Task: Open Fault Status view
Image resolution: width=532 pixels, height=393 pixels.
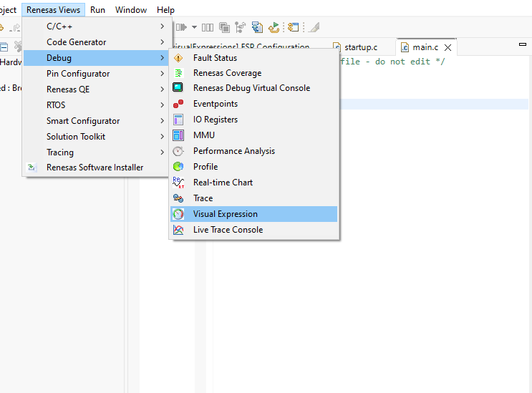Action: click(253, 58)
